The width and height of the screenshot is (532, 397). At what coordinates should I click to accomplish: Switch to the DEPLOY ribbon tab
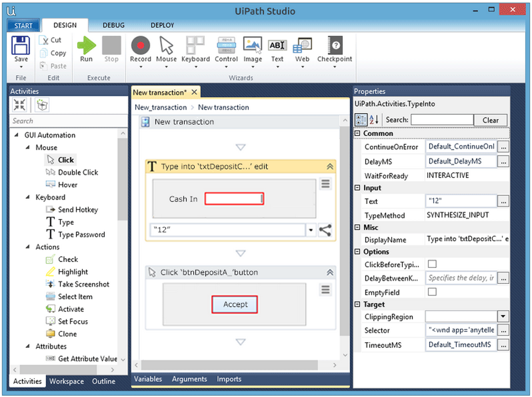pyautogui.click(x=162, y=25)
